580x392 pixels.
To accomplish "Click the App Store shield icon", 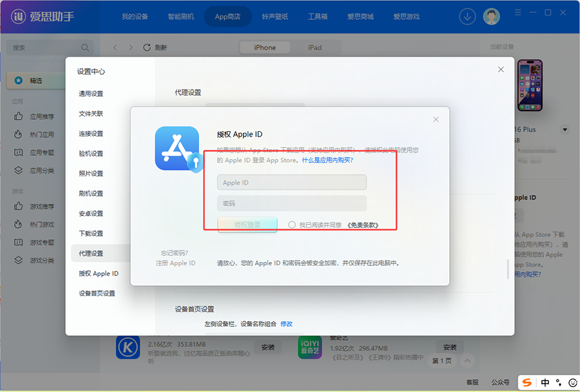I will 179,149.
